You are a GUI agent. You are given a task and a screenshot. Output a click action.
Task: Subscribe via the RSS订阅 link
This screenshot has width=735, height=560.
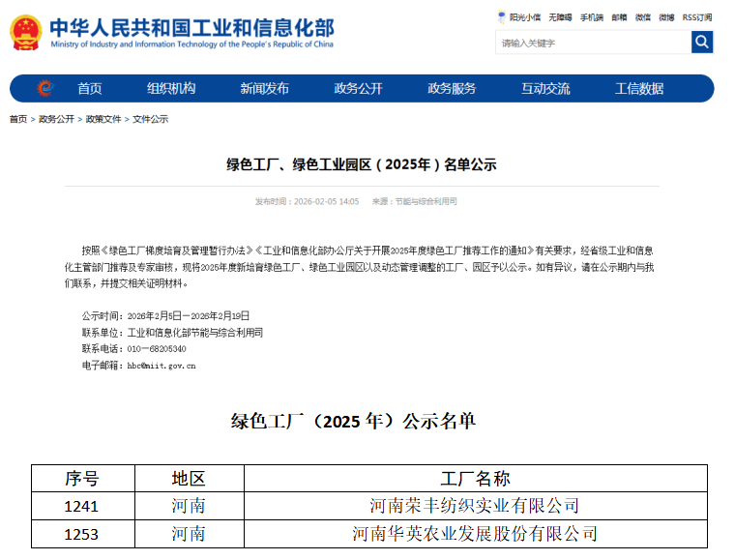tap(696, 17)
